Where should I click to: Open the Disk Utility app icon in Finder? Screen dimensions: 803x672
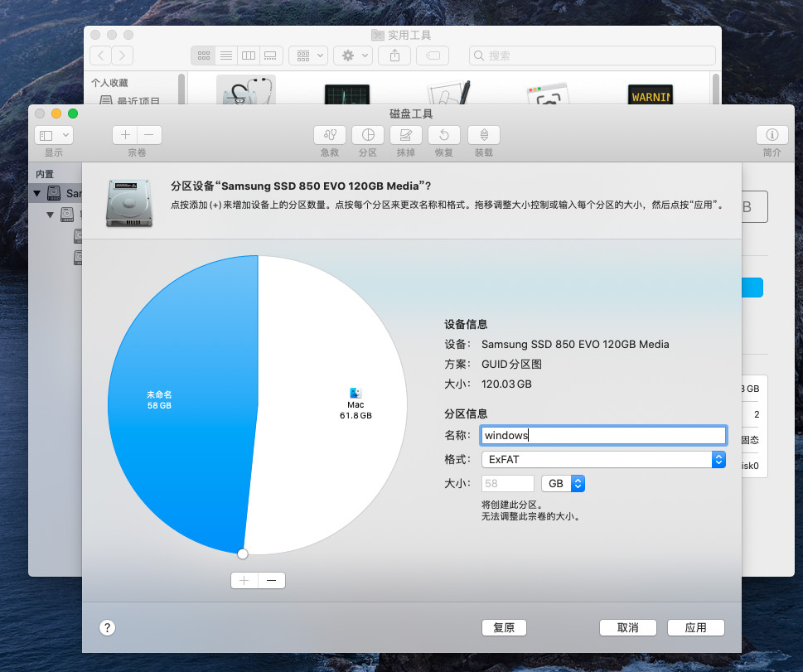(246, 90)
